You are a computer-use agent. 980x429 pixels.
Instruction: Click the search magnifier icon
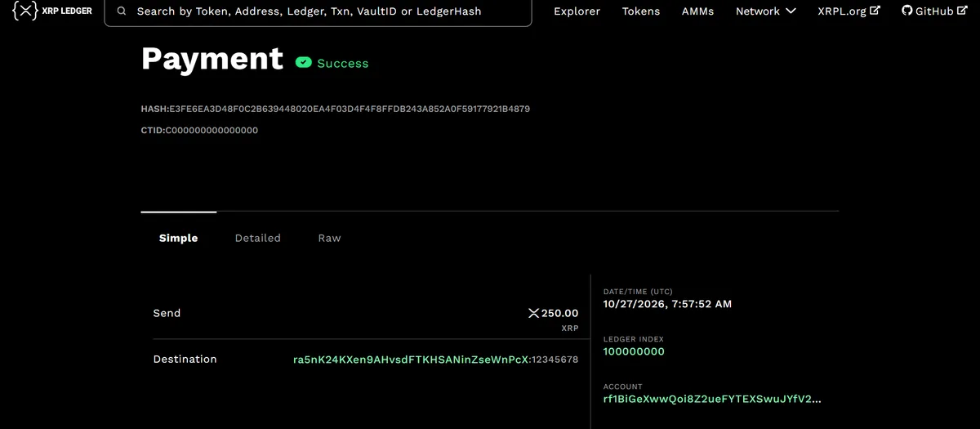(122, 11)
